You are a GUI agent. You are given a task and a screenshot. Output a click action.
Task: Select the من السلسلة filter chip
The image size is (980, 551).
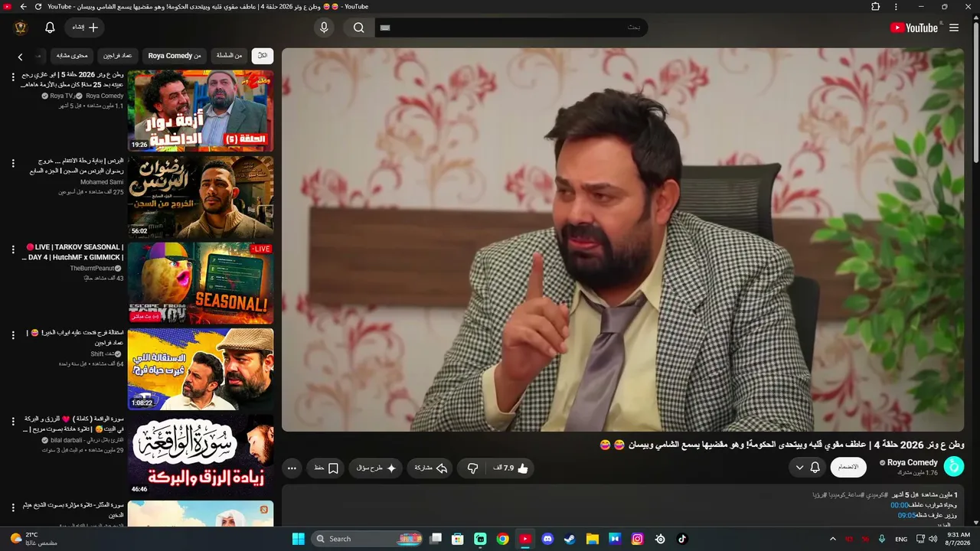click(229, 56)
